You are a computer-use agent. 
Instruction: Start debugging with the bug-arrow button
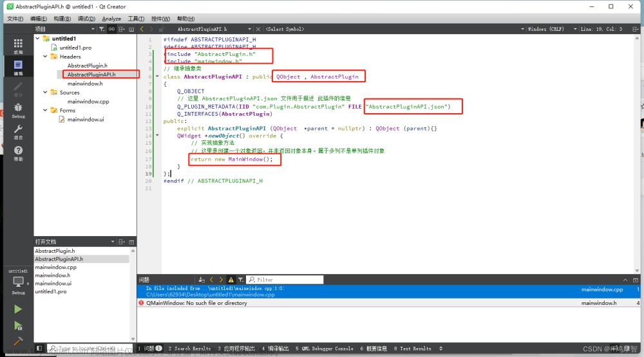tap(17, 326)
